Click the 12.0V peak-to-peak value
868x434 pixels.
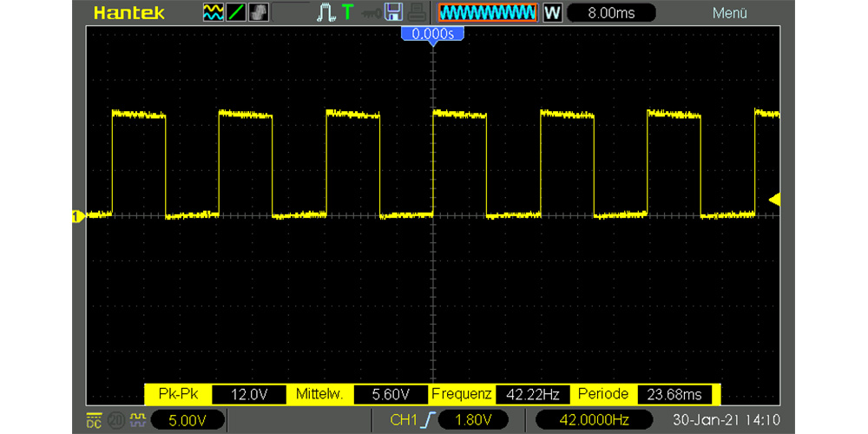point(249,395)
